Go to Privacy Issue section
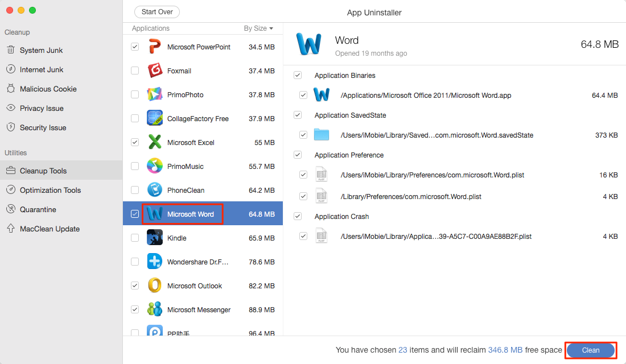The image size is (626, 364). (x=61, y=108)
